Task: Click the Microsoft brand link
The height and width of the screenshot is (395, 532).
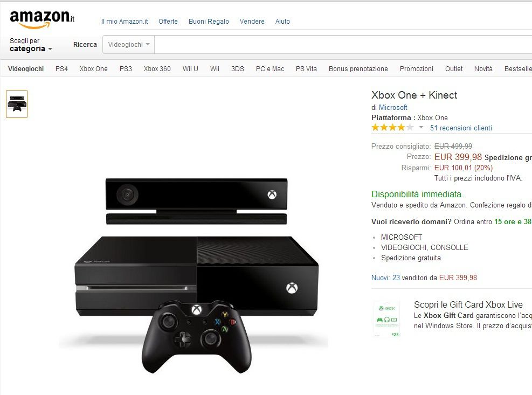Action: point(393,108)
